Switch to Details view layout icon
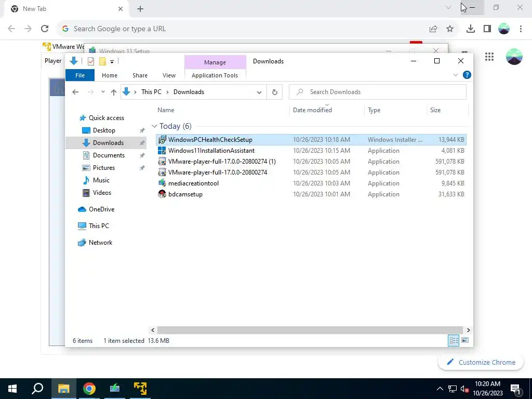Viewport: 532px width, 399px height. (x=454, y=340)
